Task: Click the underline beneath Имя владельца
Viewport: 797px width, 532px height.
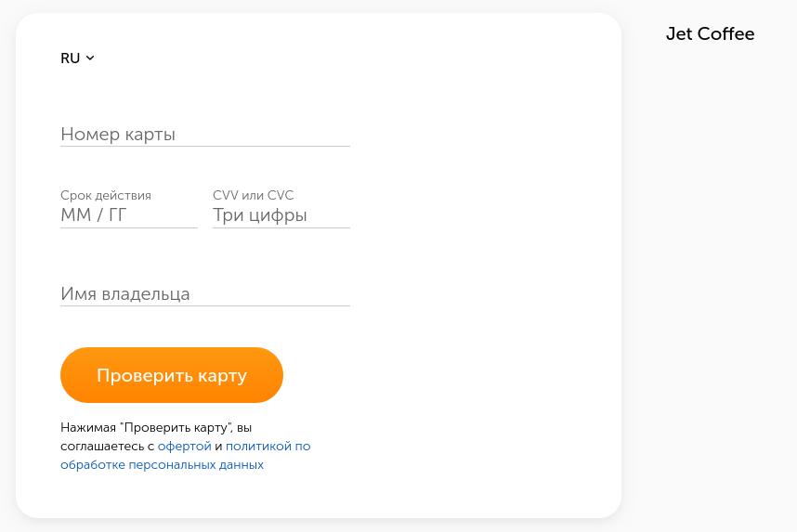Action: click(x=204, y=305)
